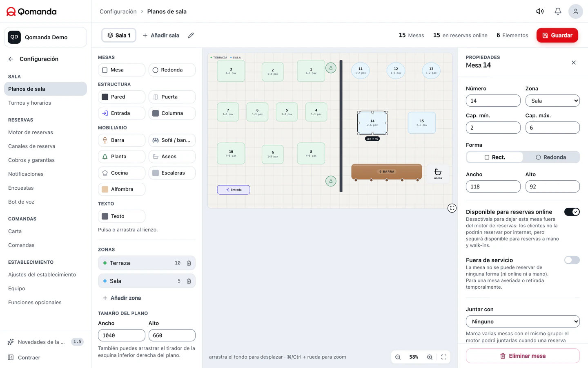The height and width of the screenshot is (368, 588).
Task: Add an Aseos element from the palette
Action: pyautogui.click(x=172, y=157)
